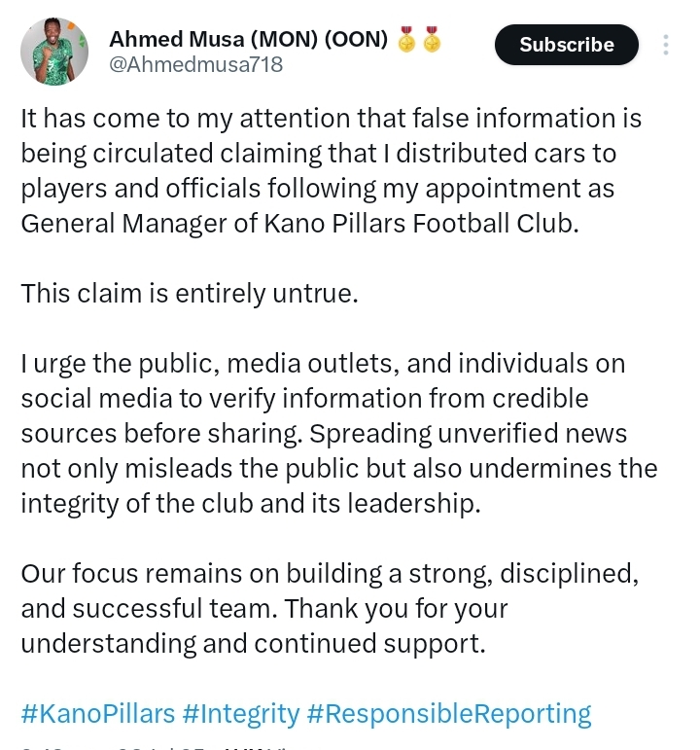Click Ahmed Musa's profile avatar
The height and width of the screenshot is (750, 700).
click(54, 52)
